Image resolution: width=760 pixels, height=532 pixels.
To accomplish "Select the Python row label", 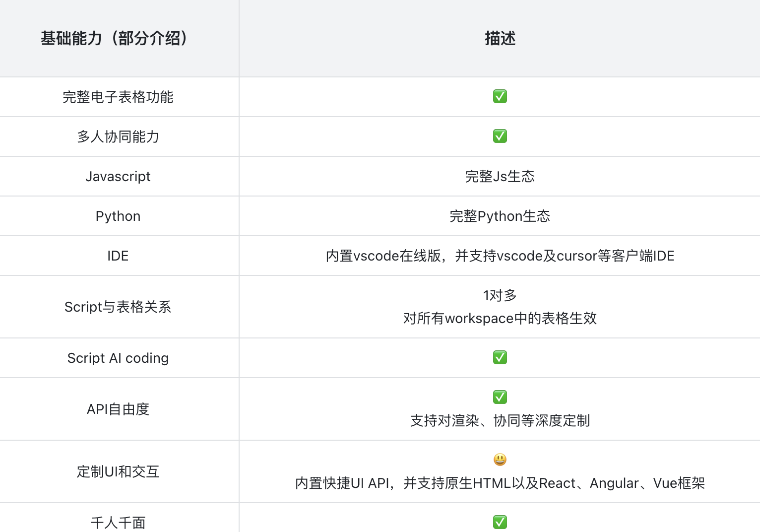I will coord(118,216).
